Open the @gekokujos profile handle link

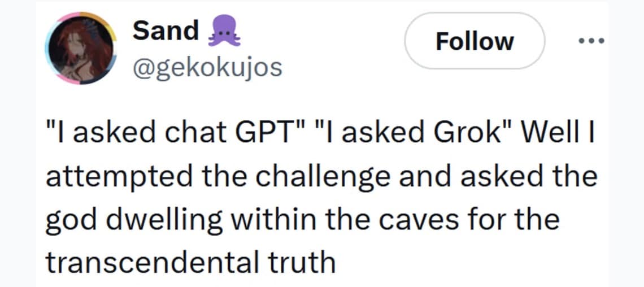coord(207,68)
